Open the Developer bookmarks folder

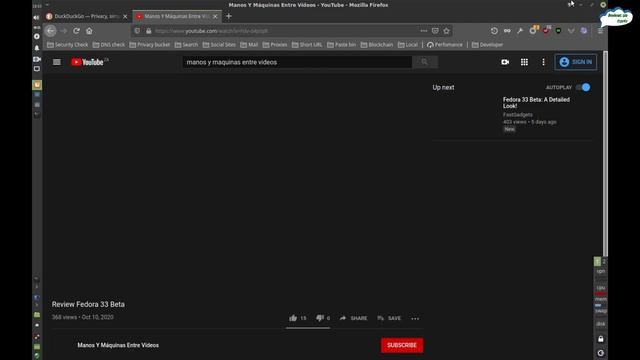point(487,45)
